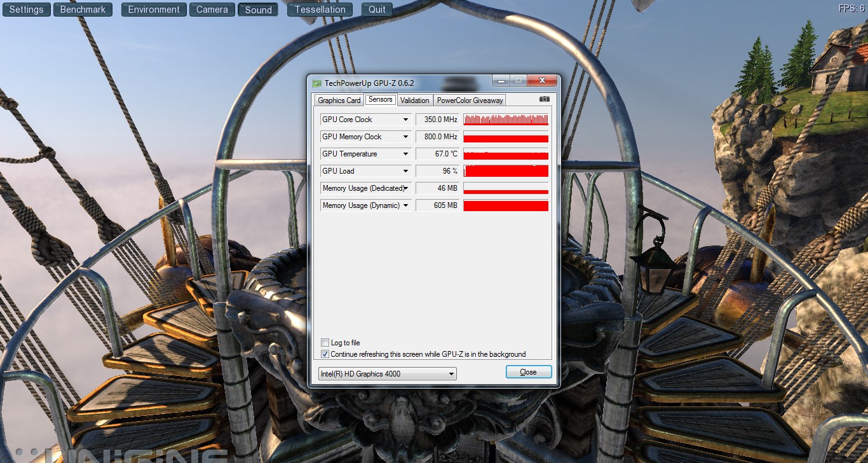Open Settings in the Heaven benchmark menu
The height and width of the screenshot is (463, 868).
point(26,10)
